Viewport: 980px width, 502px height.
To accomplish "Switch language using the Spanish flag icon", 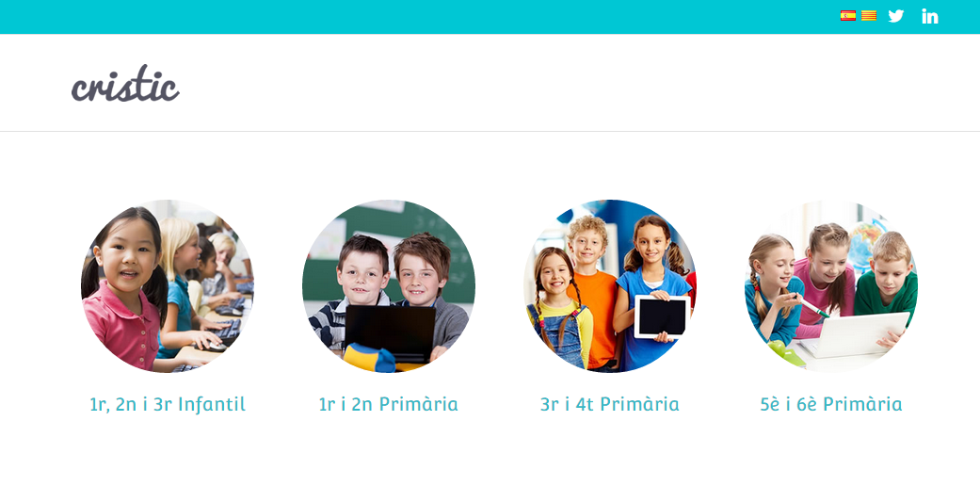I will point(847,16).
